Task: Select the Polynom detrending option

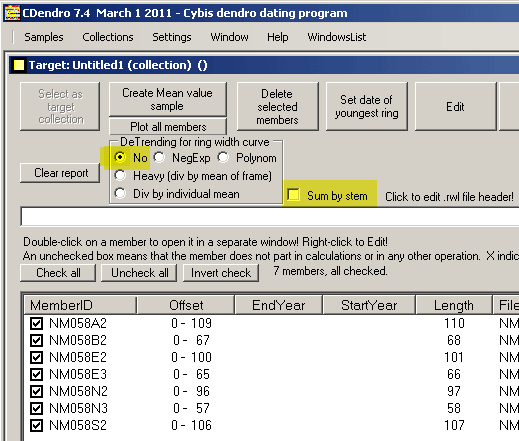Action: point(223,157)
